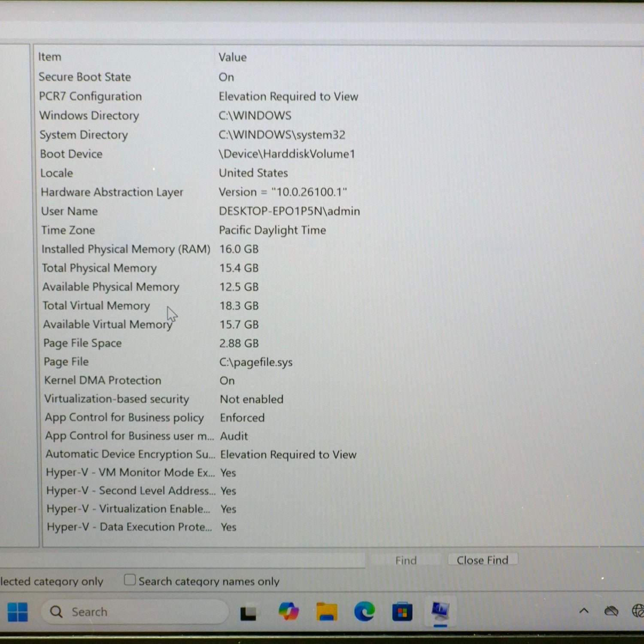644x644 pixels.
Task: Click the taskbar Search box
Action: tap(135, 612)
